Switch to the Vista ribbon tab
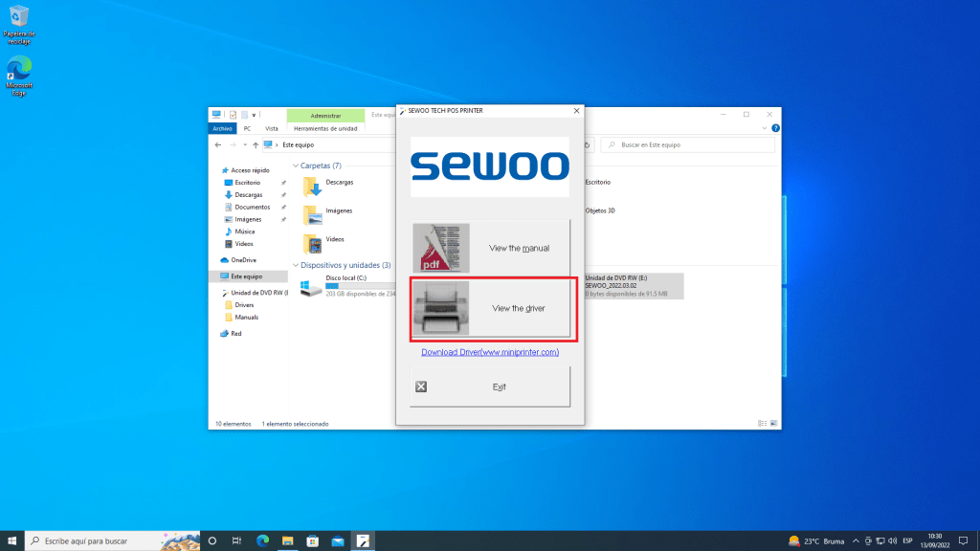This screenshot has width=980, height=551. click(x=272, y=128)
